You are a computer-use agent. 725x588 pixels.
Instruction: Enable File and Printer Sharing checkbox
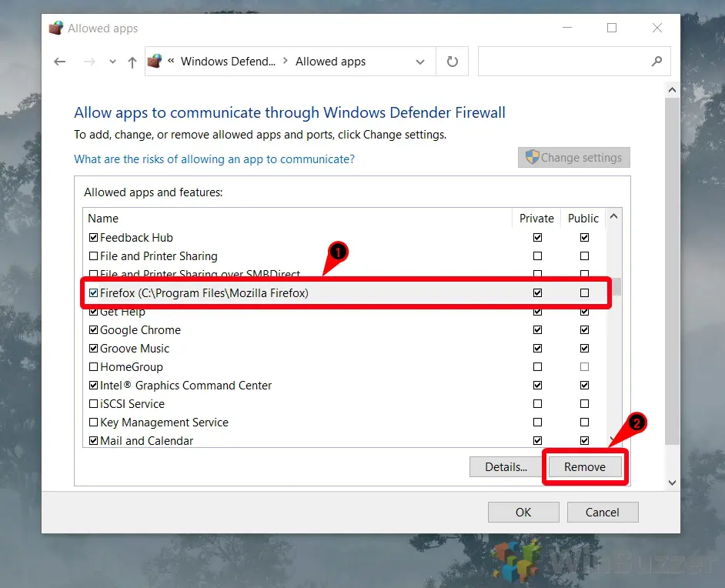pos(93,256)
